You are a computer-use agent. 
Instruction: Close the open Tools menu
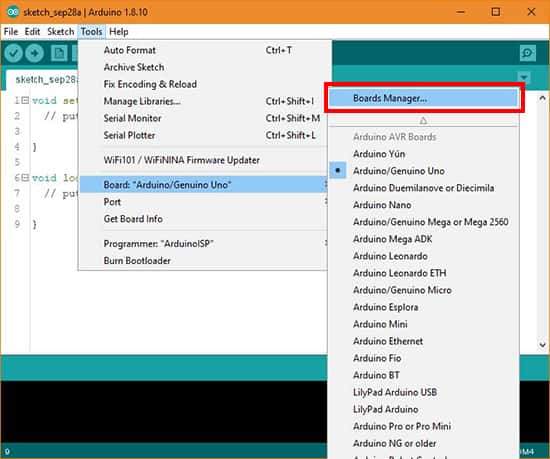(x=91, y=32)
